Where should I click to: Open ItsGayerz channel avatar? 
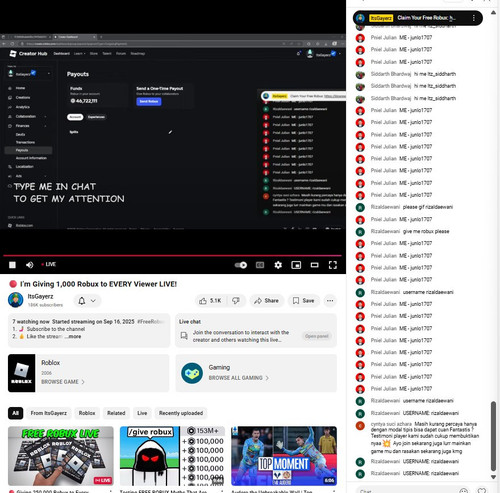point(16,300)
